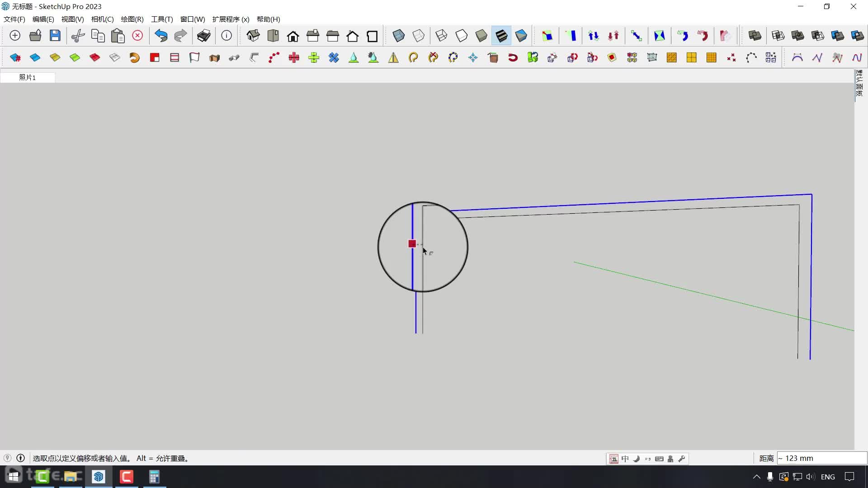Select X-Ray face style icon

[399, 36]
